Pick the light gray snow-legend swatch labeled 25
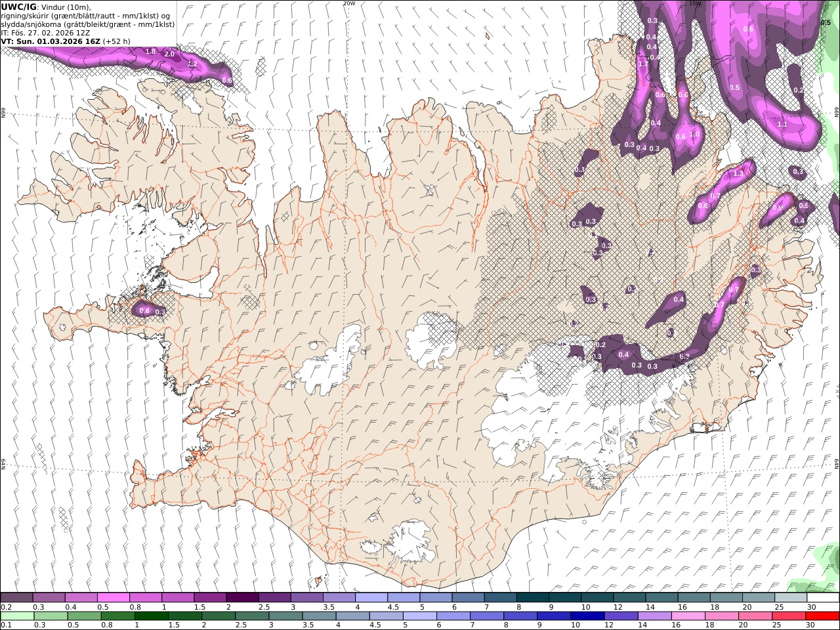Image resolution: width=840 pixels, height=630 pixels. (790, 598)
